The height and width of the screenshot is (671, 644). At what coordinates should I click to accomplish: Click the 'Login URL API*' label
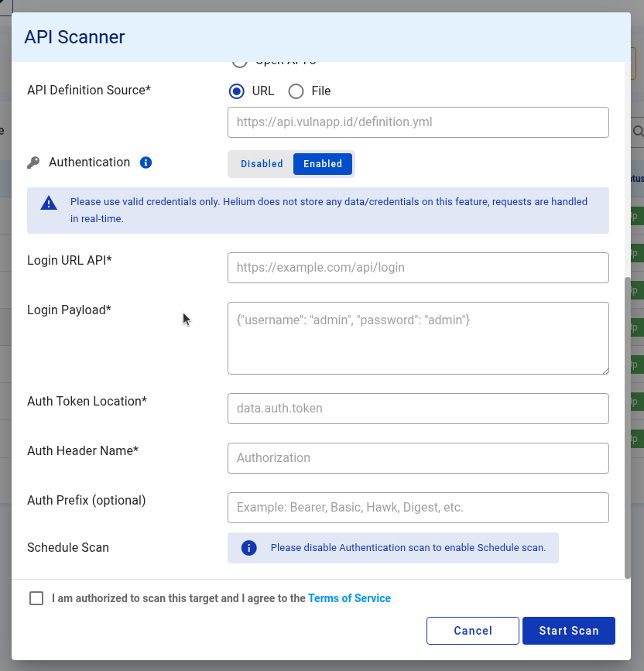coord(70,261)
